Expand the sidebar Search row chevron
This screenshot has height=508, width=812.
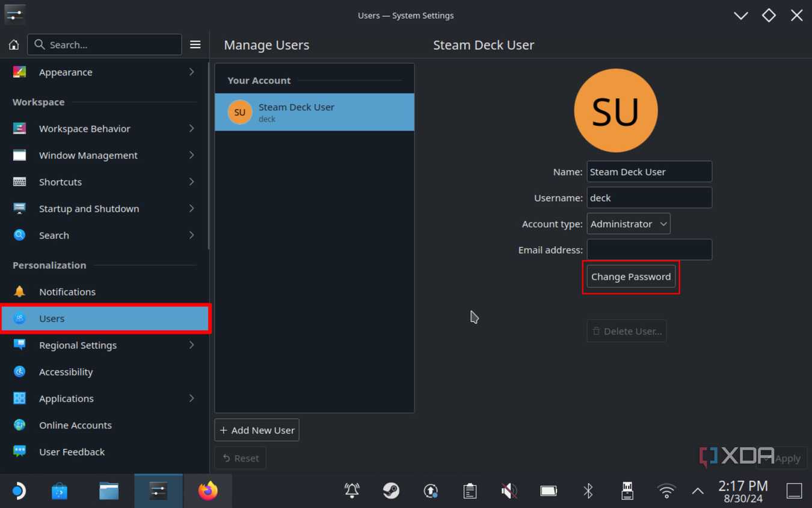click(x=191, y=235)
